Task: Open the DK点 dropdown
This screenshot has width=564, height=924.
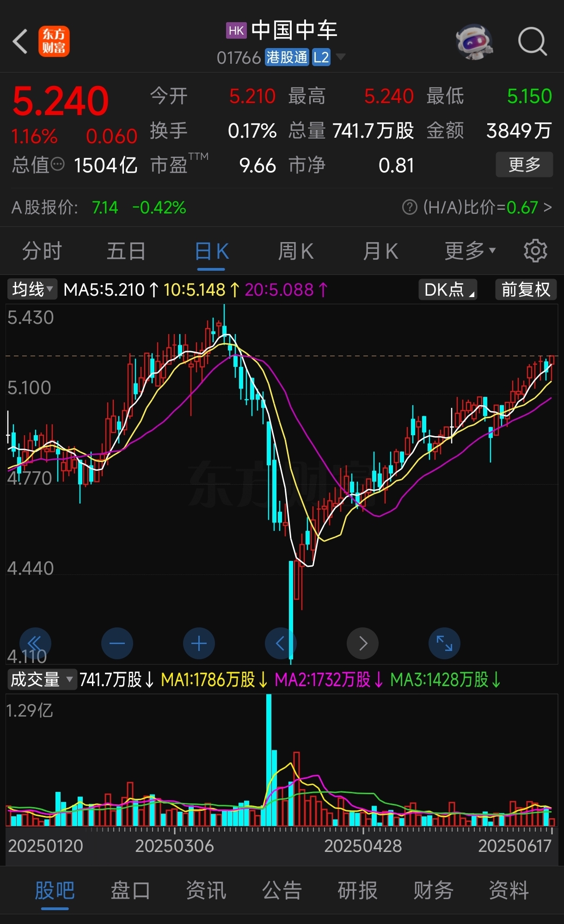Action: point(448,290)
